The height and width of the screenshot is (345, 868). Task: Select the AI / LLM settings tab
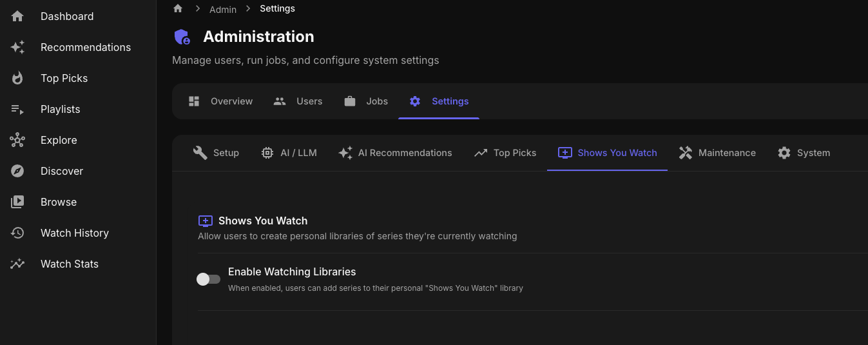click(x=289, y=153)
